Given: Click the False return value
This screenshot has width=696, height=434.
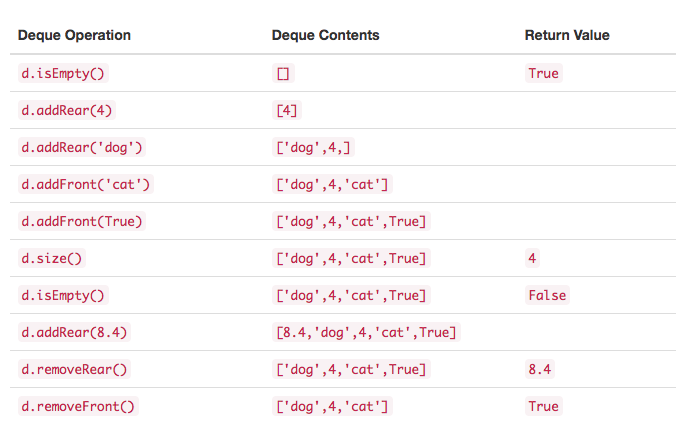Looking at the screenshot, I should [x=546, y=295].
